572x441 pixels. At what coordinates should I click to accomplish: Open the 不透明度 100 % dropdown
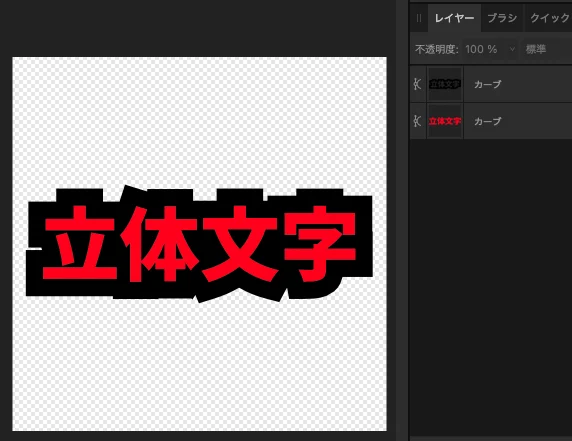(491, 49)
